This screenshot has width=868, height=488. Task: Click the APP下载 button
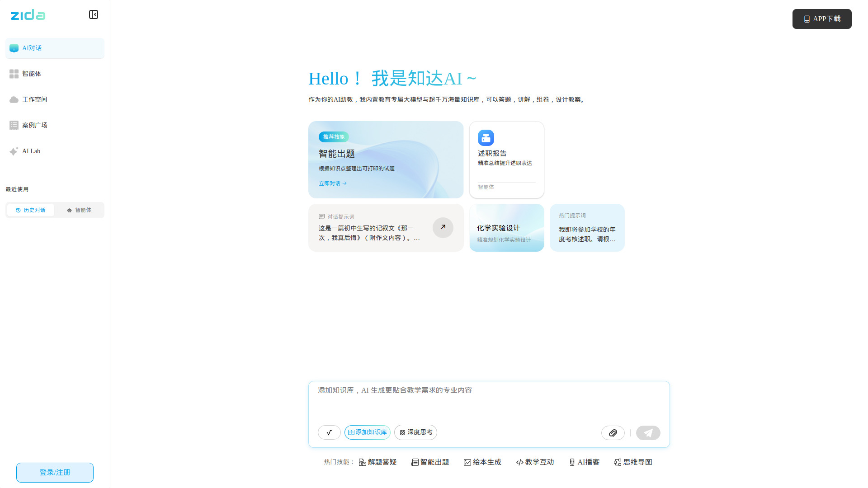pyautogui.click(x=822, y=19)
